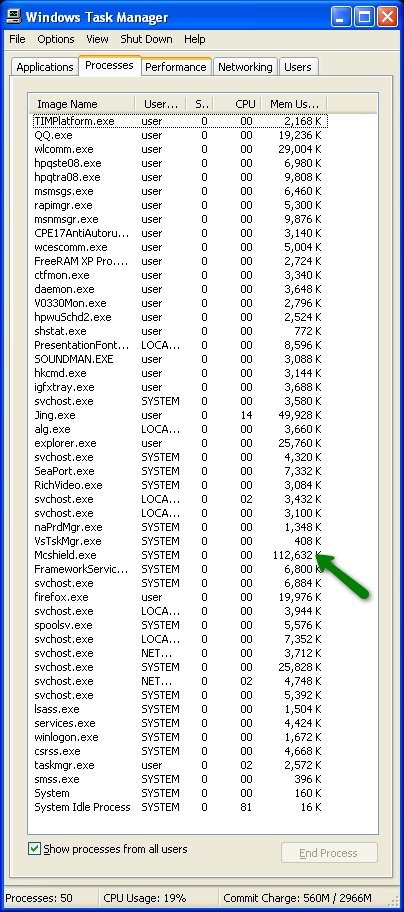Select the Mcshield.exe process row
Image resolution: width=404 pixels, height=912 pixels.
pyautogui.click(x=178, y=555)
